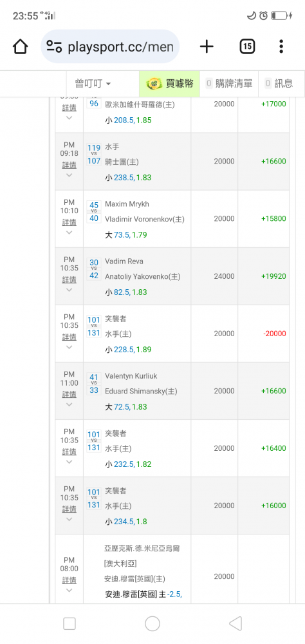
Task: Tap the site settings icon in address bar
Action: tap(54, 46)
